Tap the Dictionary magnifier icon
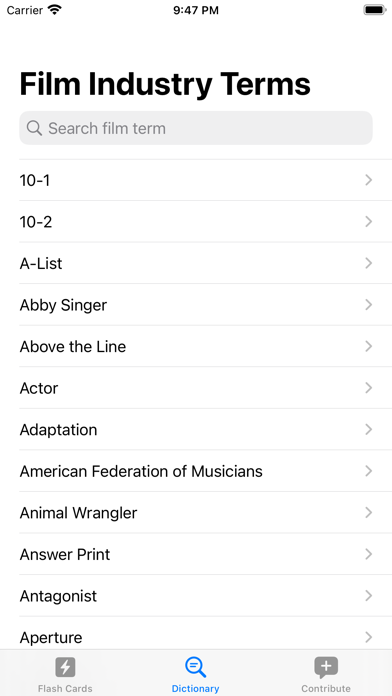This screenshot has height=696, width=392. click(195, 667)
